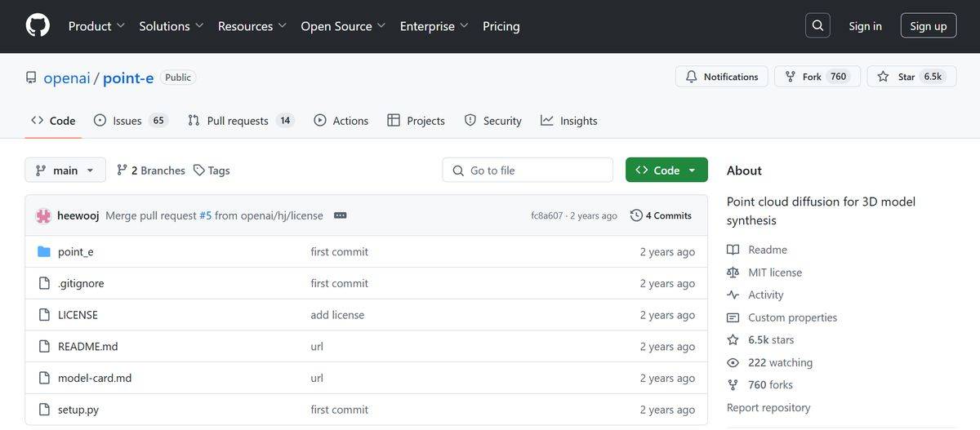Open the Projects tab

click(x=416, y=121)
